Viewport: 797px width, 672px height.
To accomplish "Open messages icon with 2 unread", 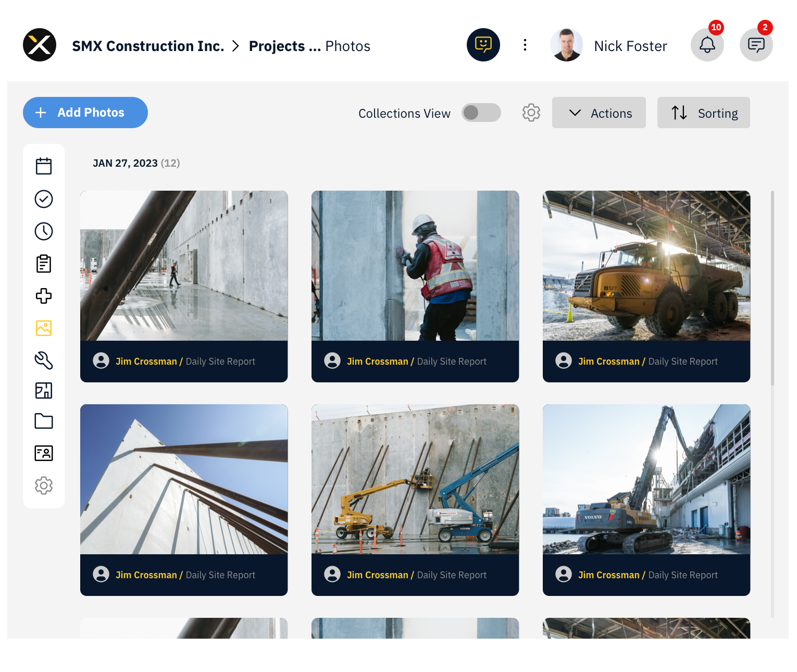I will click(756, 45).
